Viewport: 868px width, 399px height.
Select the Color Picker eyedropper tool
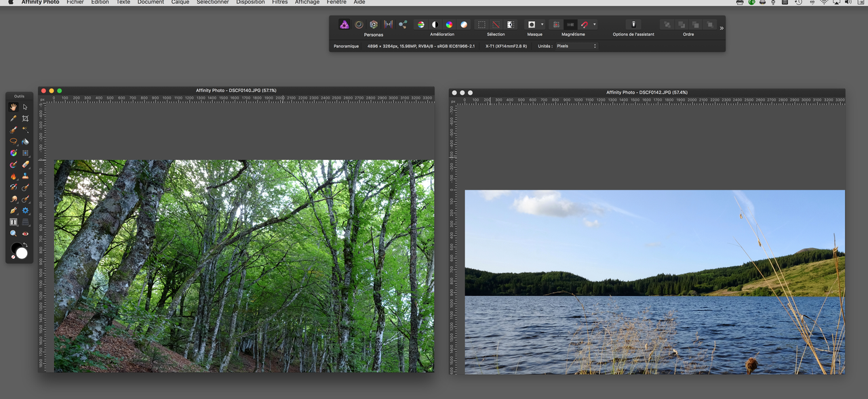[x=13, y=119]
